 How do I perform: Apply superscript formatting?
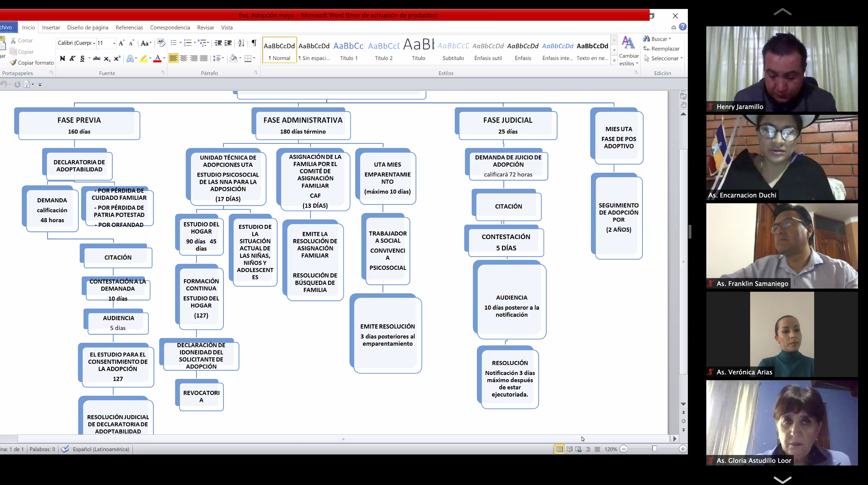tap(117, 59)
